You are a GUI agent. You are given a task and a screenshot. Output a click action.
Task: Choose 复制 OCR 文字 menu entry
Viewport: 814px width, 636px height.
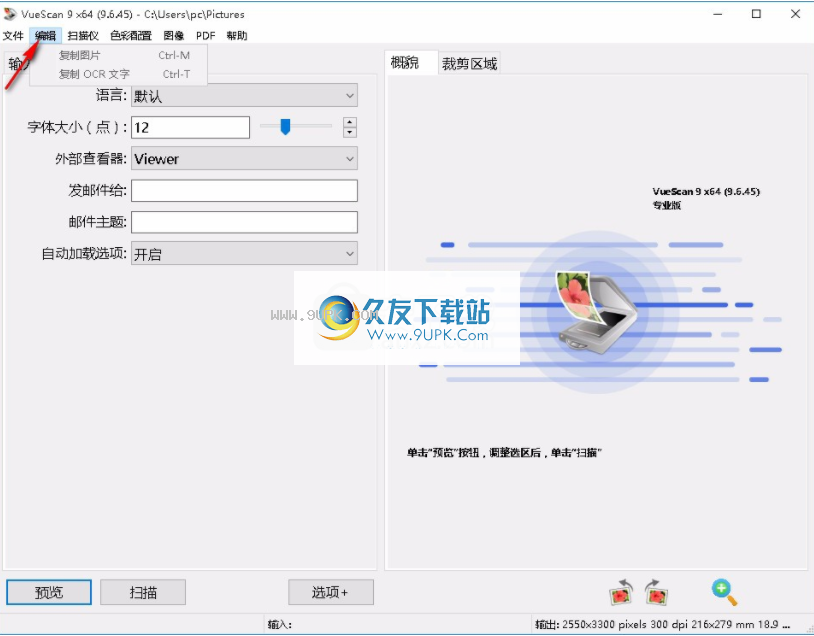click(119, 74)
